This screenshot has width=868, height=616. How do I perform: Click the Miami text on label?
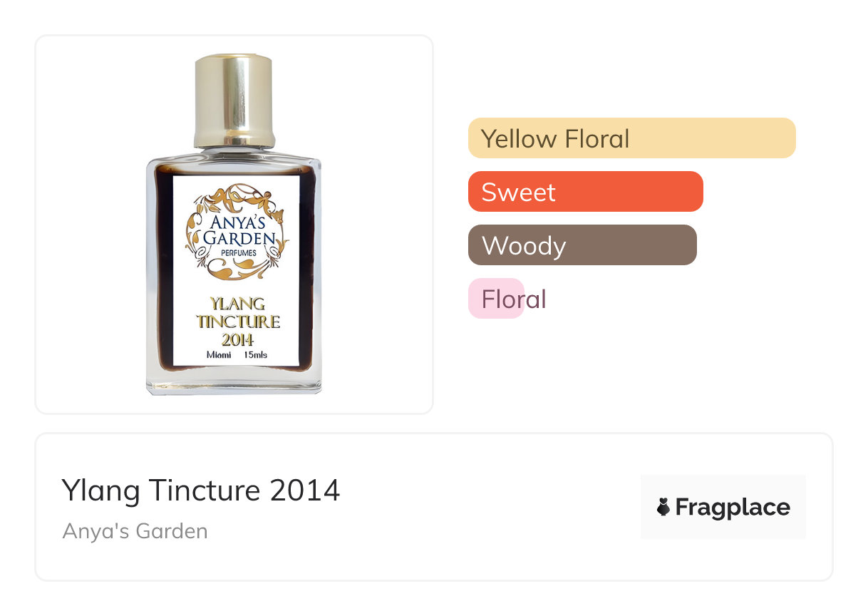pos(218,355)
